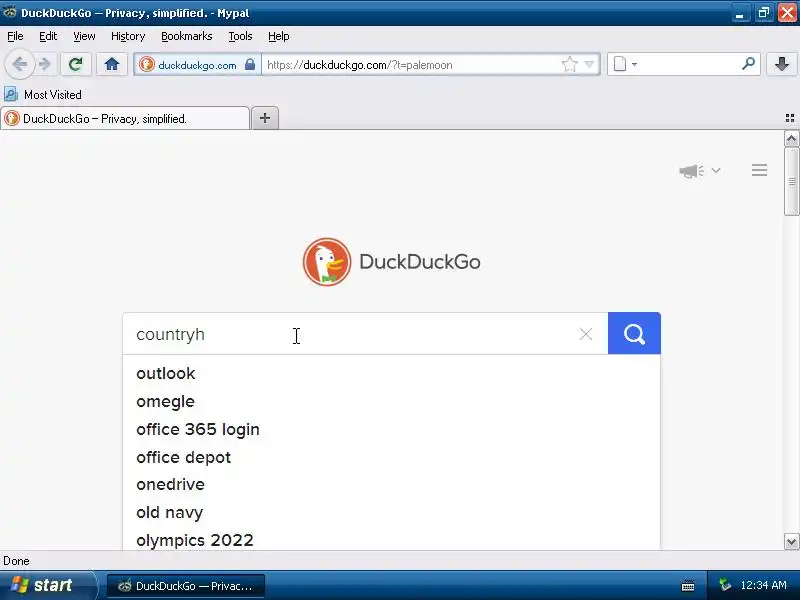Click the page scrollbar up arrow
This screenshot has height=600, width=800.
pos(791,139)
